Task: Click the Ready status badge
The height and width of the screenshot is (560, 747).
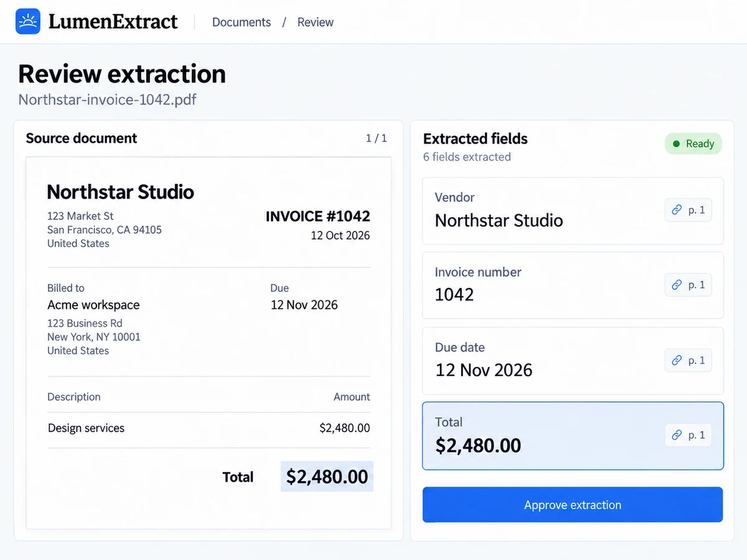Action: coord(693,144)
